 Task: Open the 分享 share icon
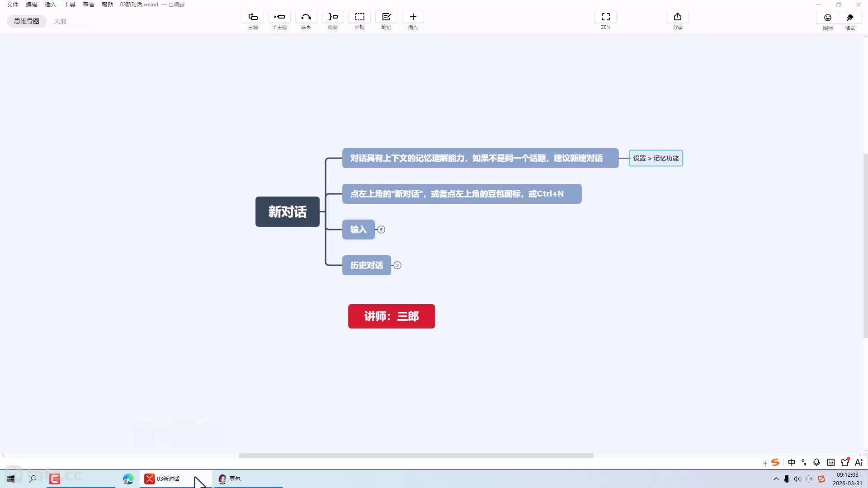pos(677,17)
